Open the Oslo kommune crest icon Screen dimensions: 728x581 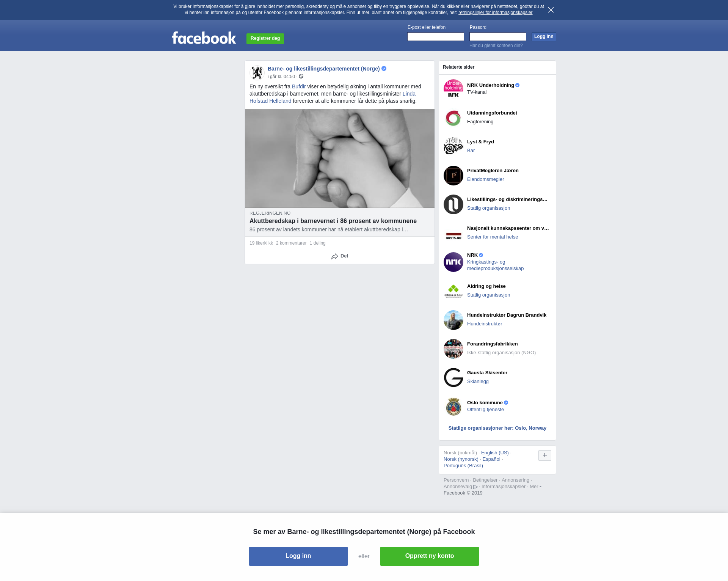tap(453, 407)
